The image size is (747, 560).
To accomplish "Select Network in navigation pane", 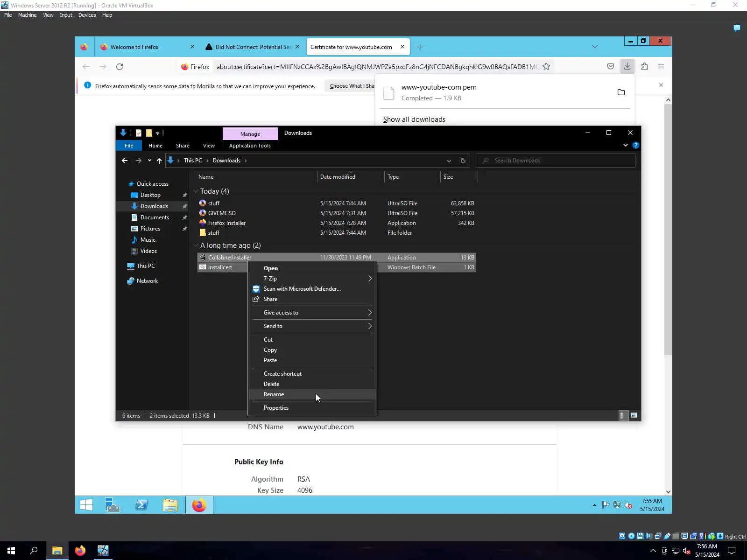I will [147, 281].
